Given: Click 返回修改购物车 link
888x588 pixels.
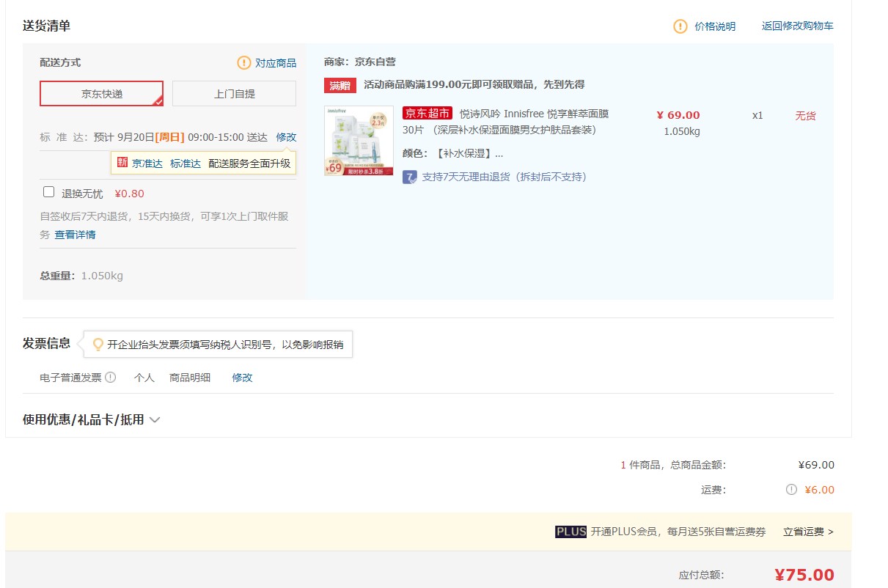Looking at the screenshot, I should (797, 26).
